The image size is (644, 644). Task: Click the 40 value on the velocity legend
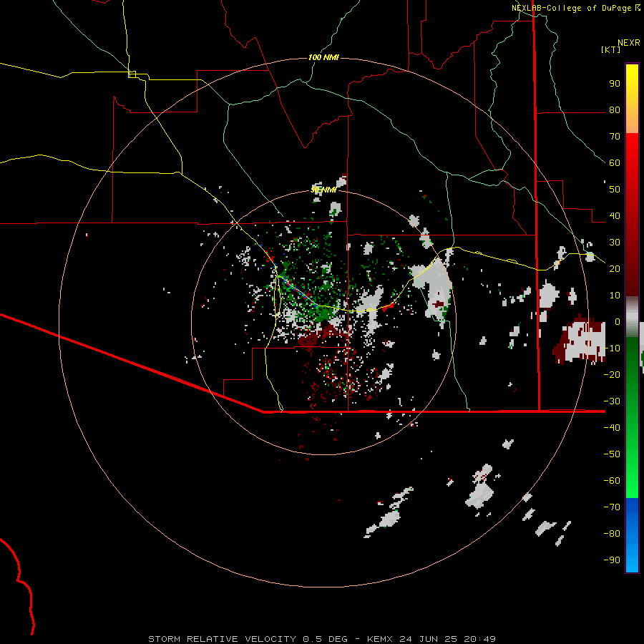coord(615,216)
